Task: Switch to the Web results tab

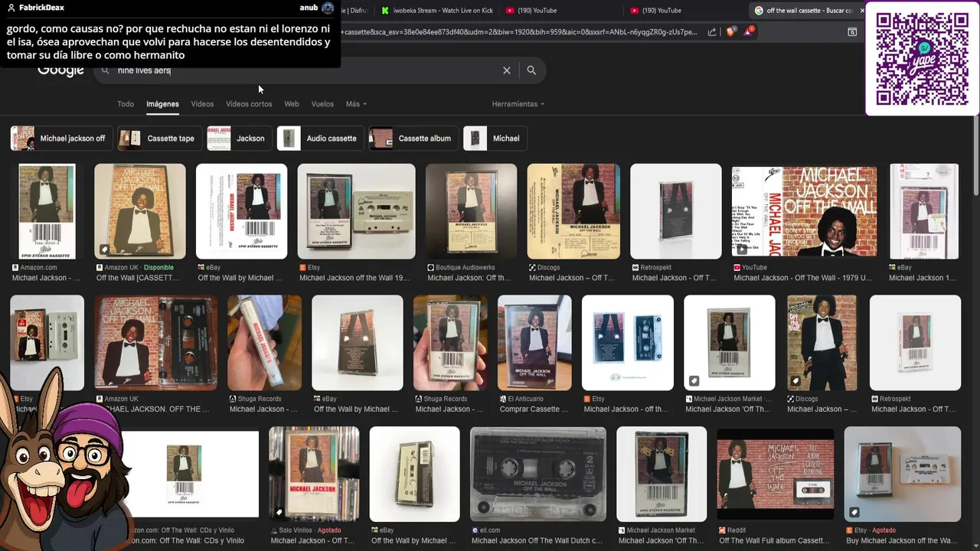Action: tap(292, 104)
